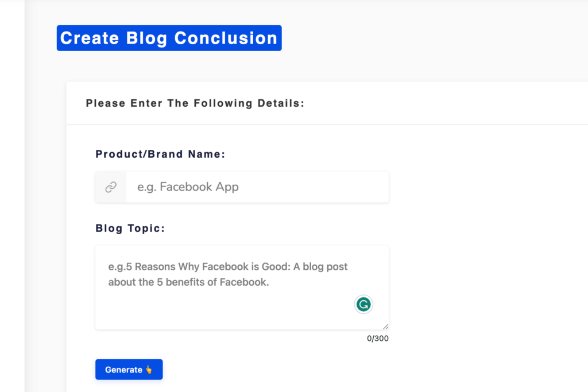The image size is (588, 392).
Task: Click the Please Enter The Following Details header
Action: pyautogui.click(x=195, y=103)
